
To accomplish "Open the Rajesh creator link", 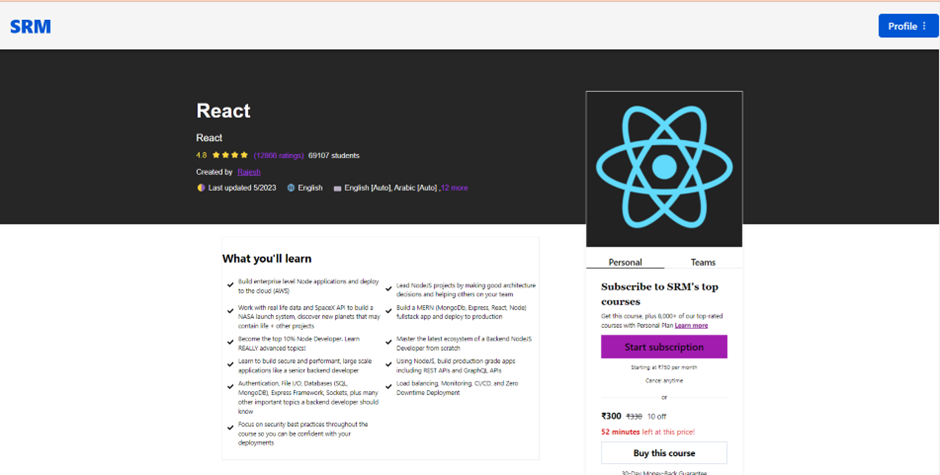I will click(249, 172).
